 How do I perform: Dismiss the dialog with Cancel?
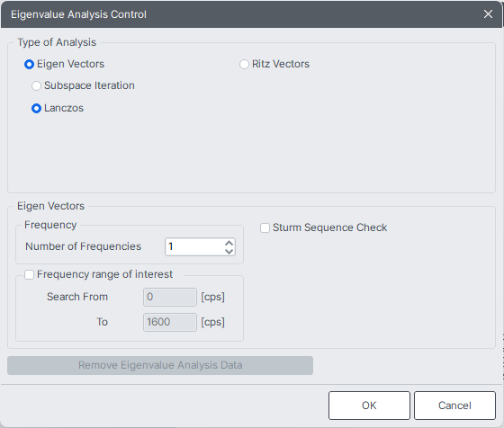tap(454, 406)
